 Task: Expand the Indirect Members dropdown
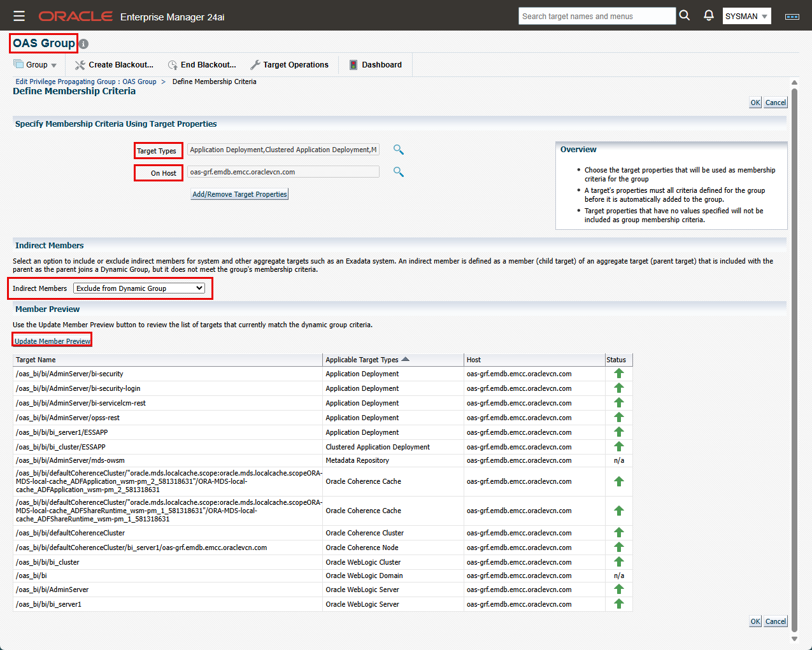(x=139, y=288)
